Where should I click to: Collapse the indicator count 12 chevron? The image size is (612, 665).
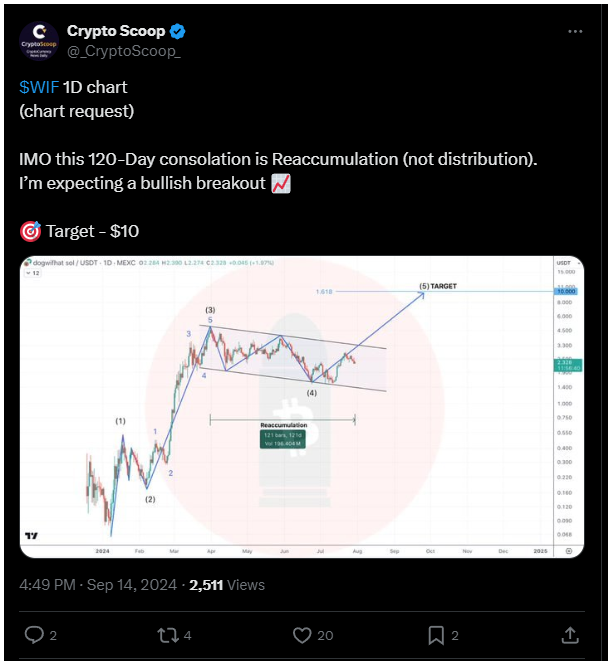pyautogui.click(x=32, y=273)
